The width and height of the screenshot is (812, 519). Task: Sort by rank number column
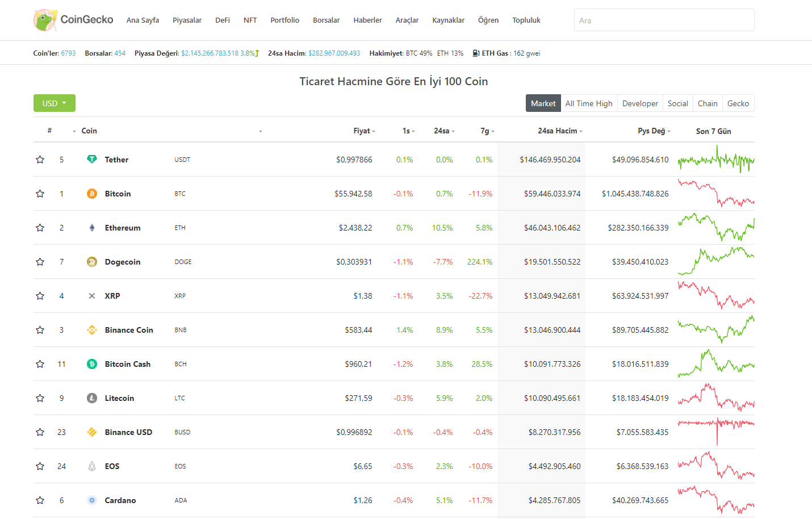[x=49, y=131]
